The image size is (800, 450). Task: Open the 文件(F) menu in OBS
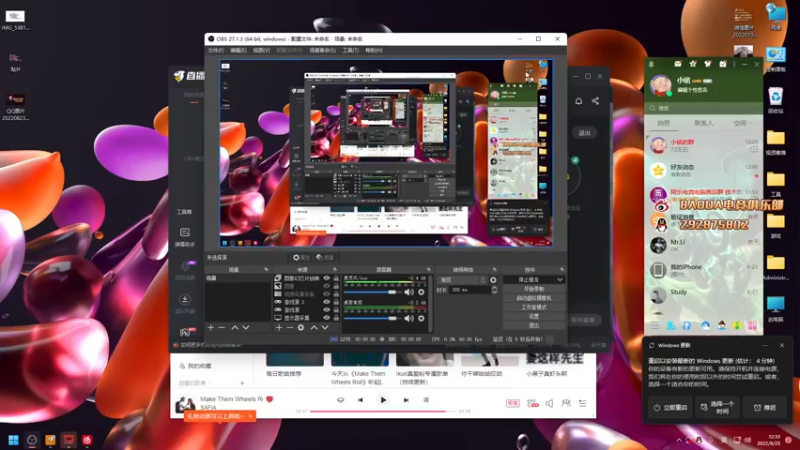[215, 51]
